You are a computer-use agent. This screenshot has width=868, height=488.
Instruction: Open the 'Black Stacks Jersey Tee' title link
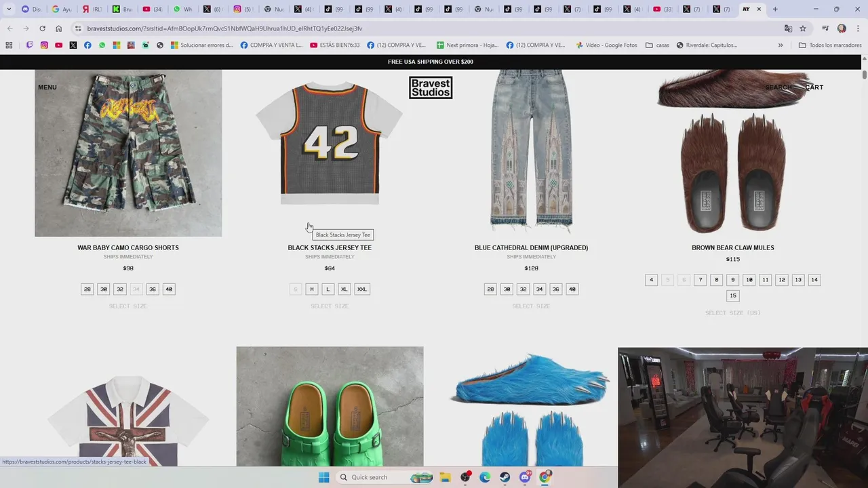(x=330, y=248)
